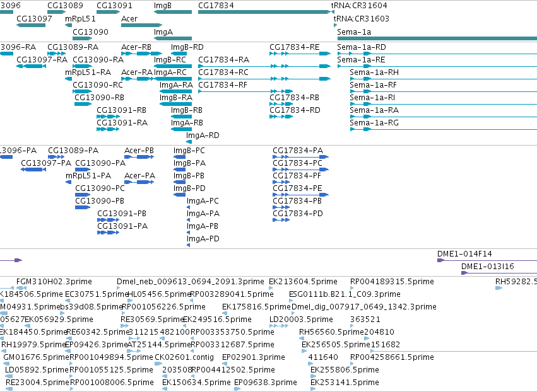Screen dimensions: 537x392
Task: Select transcript Sema-1a-RI
Action: pos(372,98)
